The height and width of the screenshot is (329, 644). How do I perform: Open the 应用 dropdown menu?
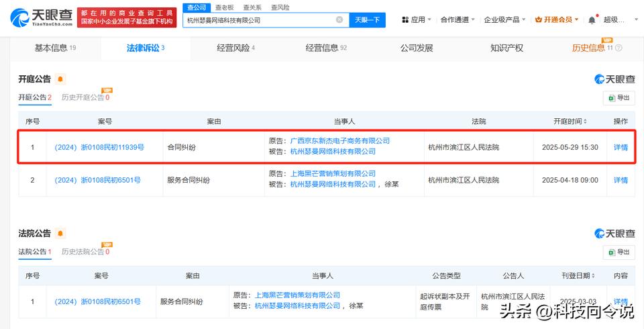tap(417, 19)
